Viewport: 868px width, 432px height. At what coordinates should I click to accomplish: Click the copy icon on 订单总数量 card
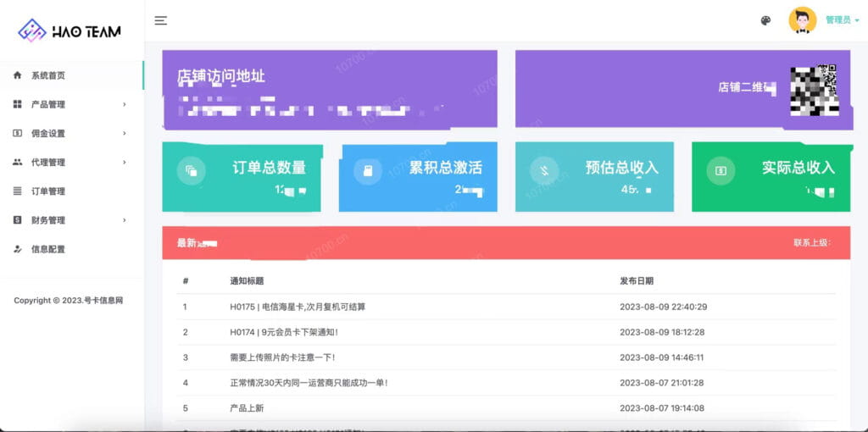pos(191,171)
